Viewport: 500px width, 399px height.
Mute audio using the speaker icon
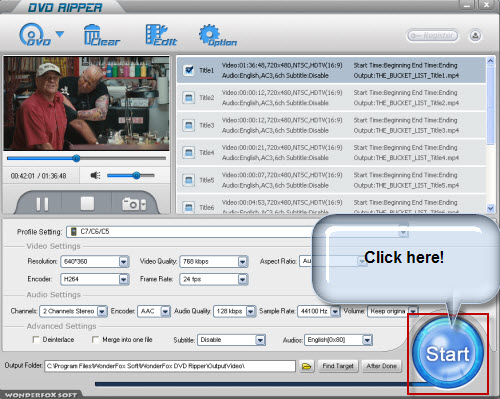click(x=95, y=175)
